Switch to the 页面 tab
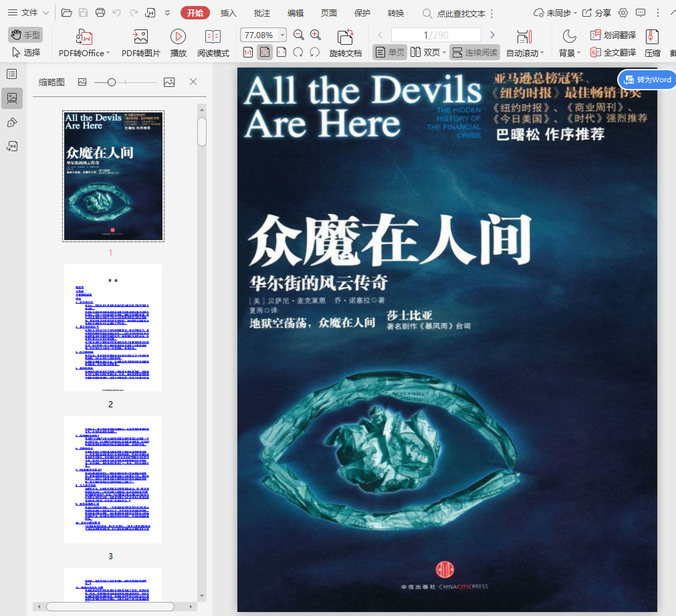This screenshot has height=616, width=676. [328, 13]
